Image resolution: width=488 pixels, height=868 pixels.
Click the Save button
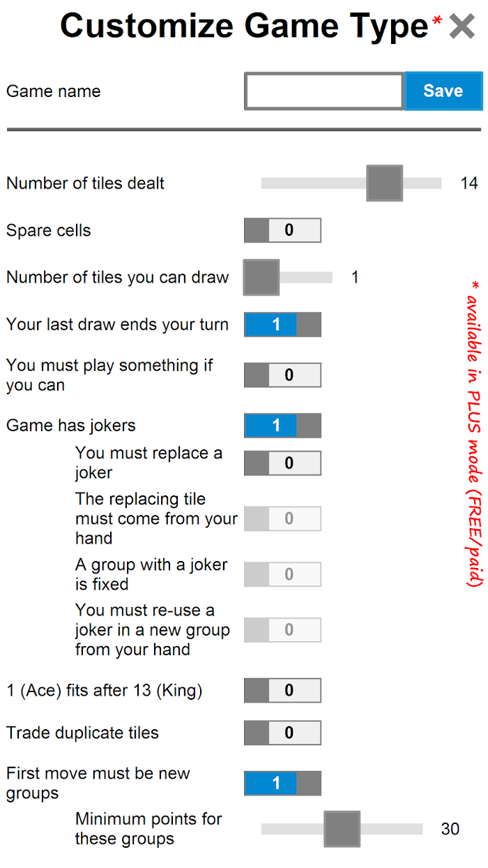pos(443,91)
